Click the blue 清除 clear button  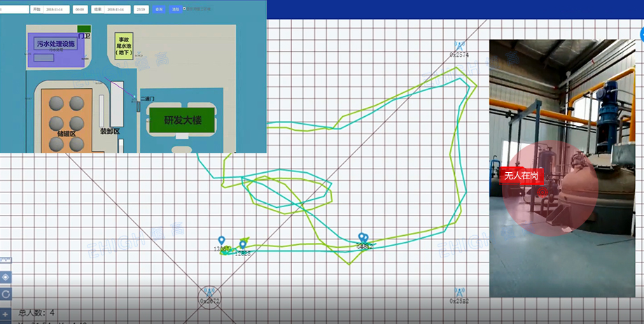click(x=176, y=9)
